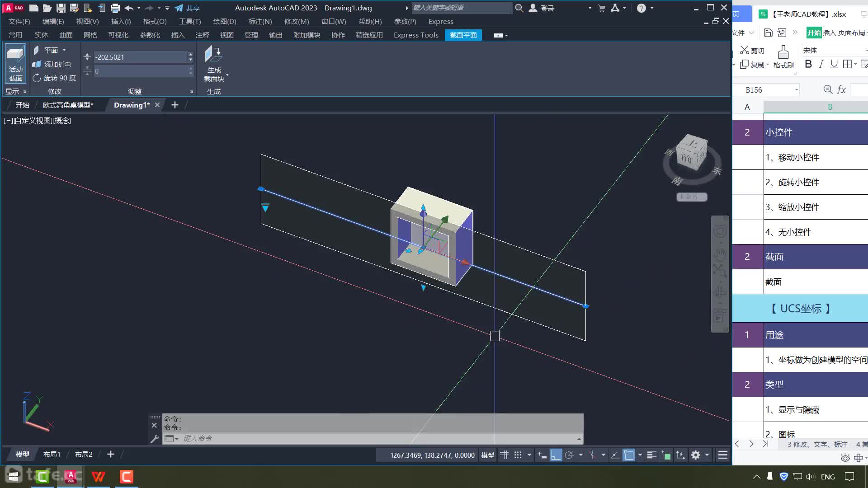Viewport: 868px width, 488px height.
Task: Toggle ortho mode in status bar
Action: pyautogui.click(x=556, y=455)
